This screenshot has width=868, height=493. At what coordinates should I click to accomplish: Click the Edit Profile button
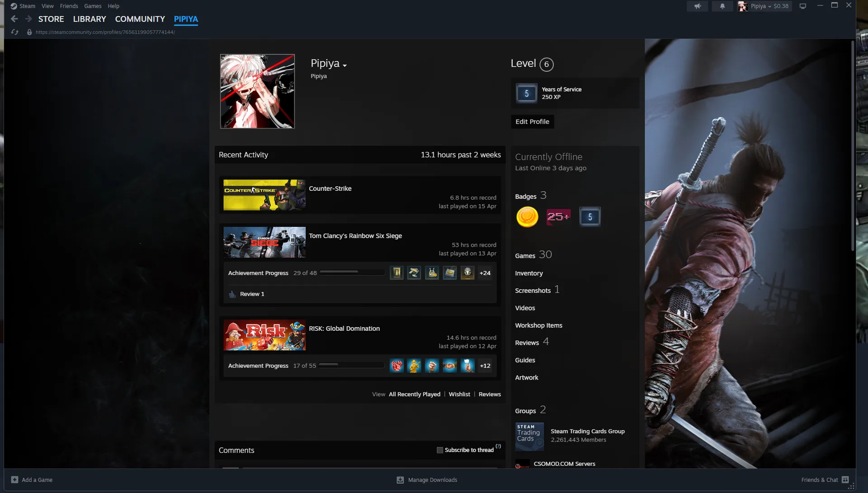[x=533, y=122]
